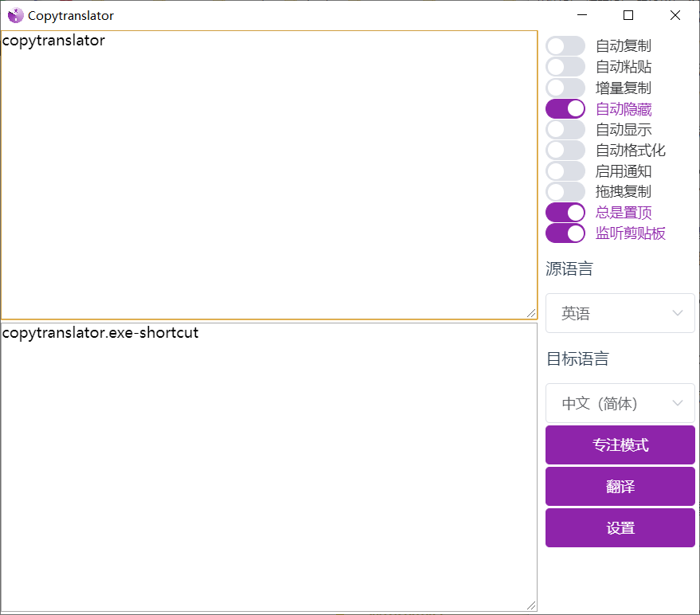700x615 pixels.
Task: Click the 专注模式 button
Action: click(620, 445)
